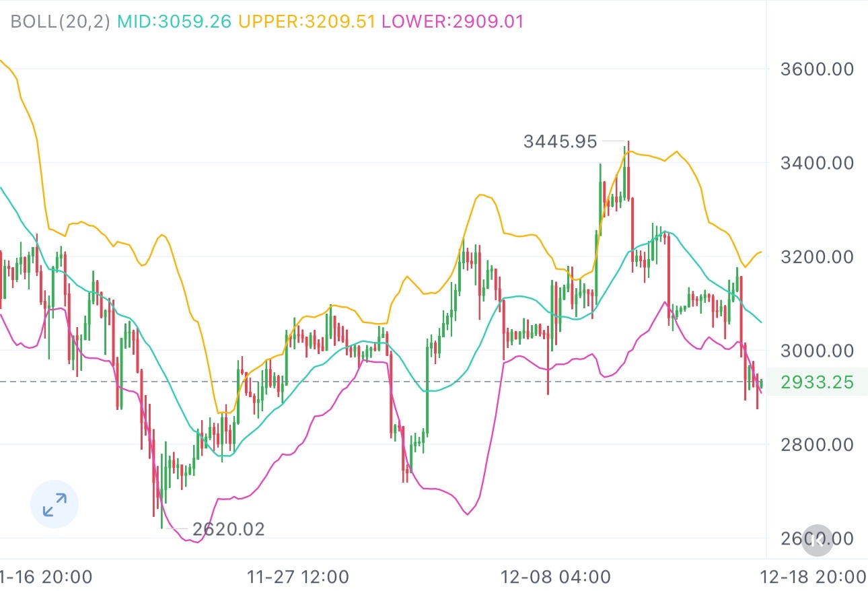
Task: Click the 3200.00 price axis label
Action: (x=818, y=257)
